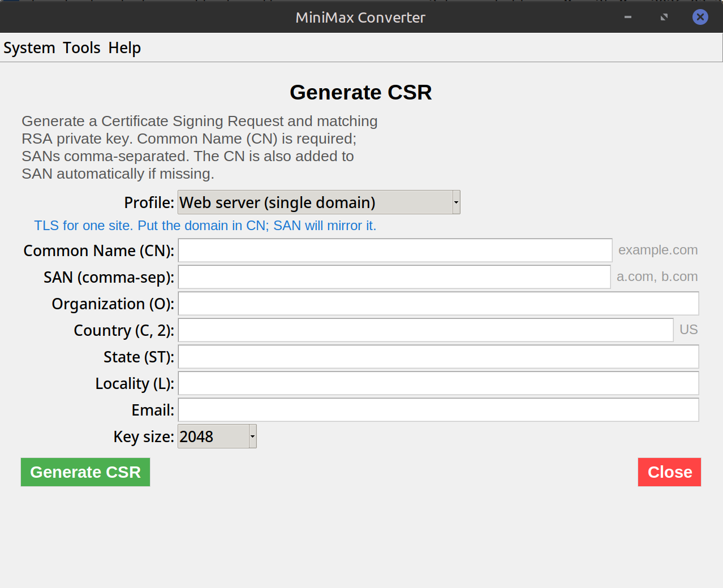The height and width of the screenshot is (588, 723).
Task: Open the Profile dropdown
Action: tap(319, 202)
